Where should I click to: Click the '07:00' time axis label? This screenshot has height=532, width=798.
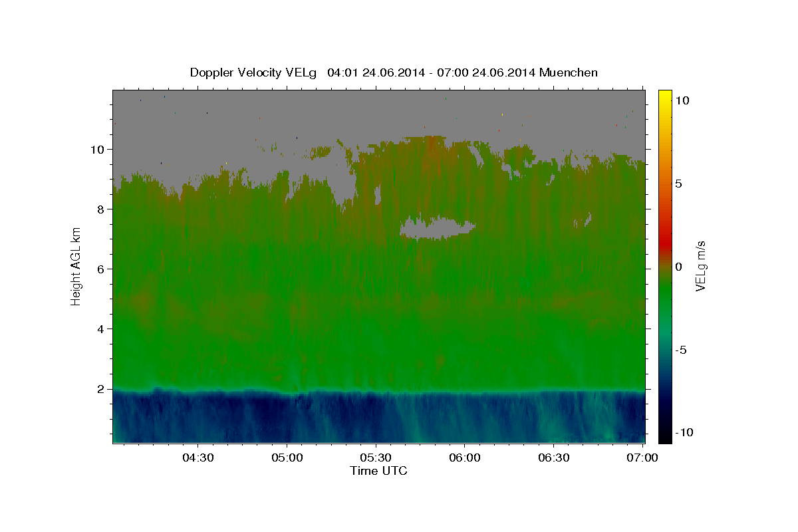[642, 458]
